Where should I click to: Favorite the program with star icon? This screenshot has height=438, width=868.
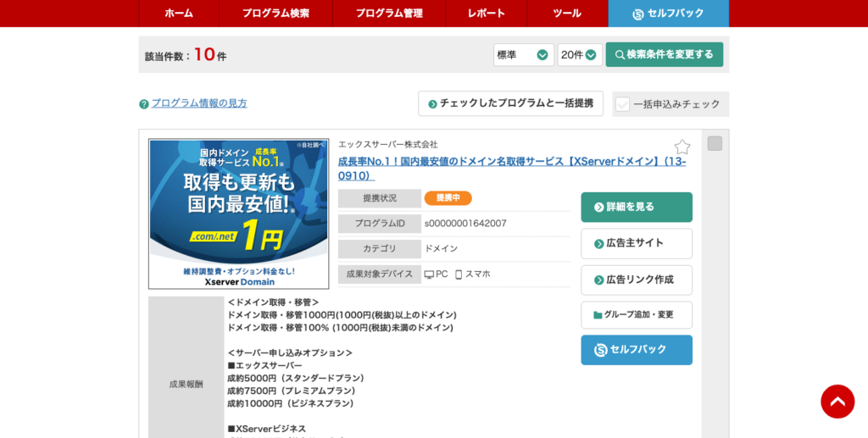(682, 147)
